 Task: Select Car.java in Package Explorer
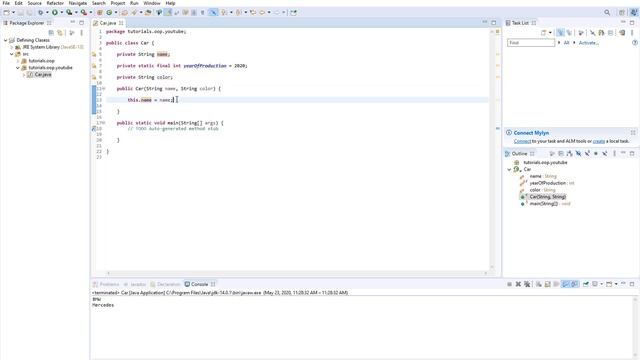[39, 75]
